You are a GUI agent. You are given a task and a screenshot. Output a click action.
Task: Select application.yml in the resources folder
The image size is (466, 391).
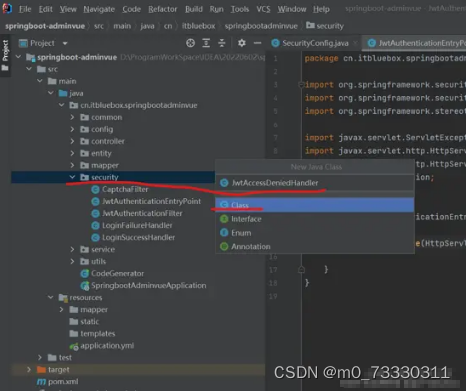[107, 346]
